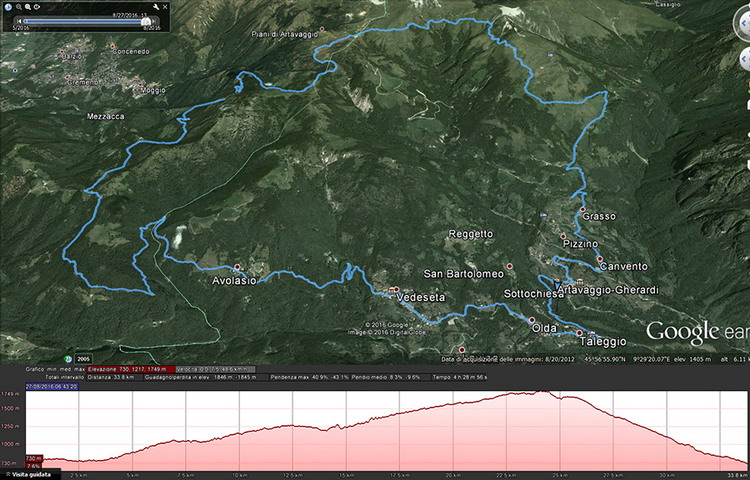Viewport: 750px width, 480px height.
Task: Open time slider options wrench
Action: click(156, 7)
